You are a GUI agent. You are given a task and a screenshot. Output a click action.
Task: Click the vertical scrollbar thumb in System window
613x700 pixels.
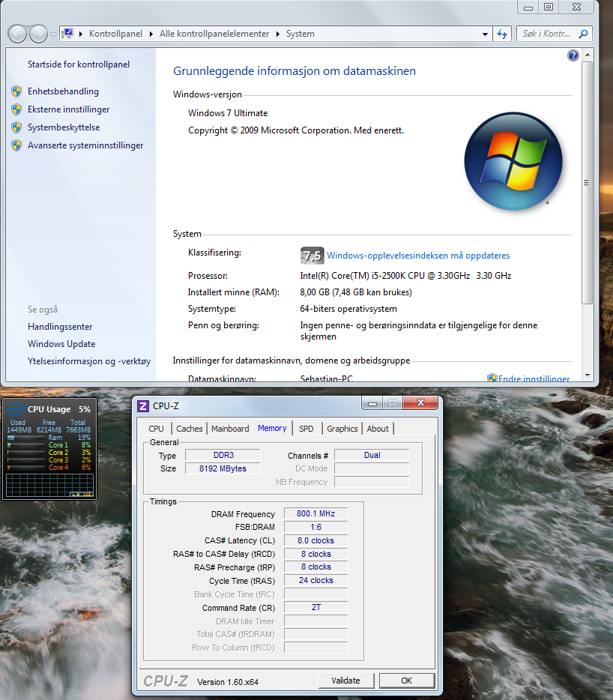click(588, 183)
